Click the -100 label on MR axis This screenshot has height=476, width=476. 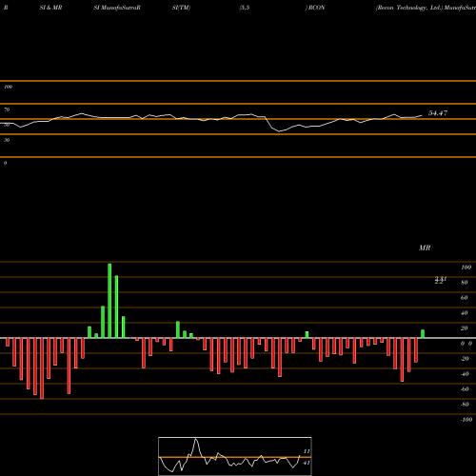pos(466,420)
